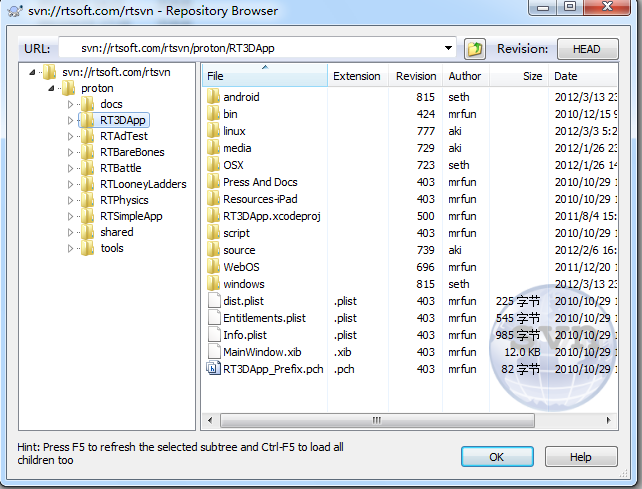Select RTPhysics in the tree

tap(124, 200)
